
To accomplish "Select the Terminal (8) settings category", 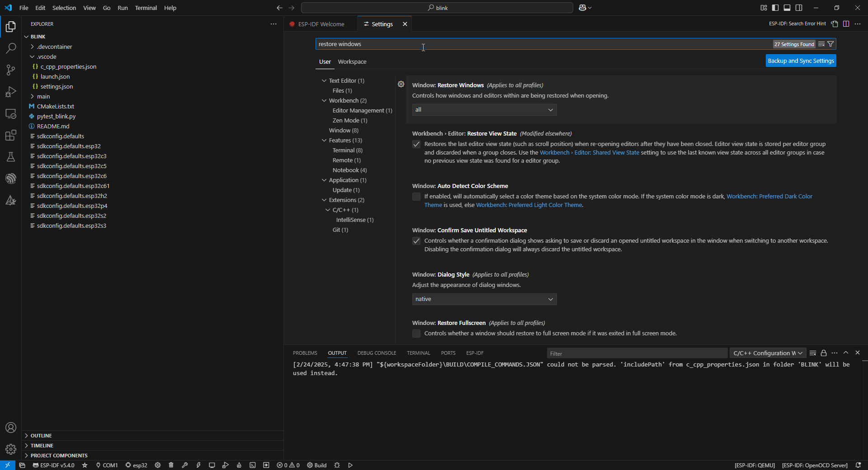I will click(348, 150).
